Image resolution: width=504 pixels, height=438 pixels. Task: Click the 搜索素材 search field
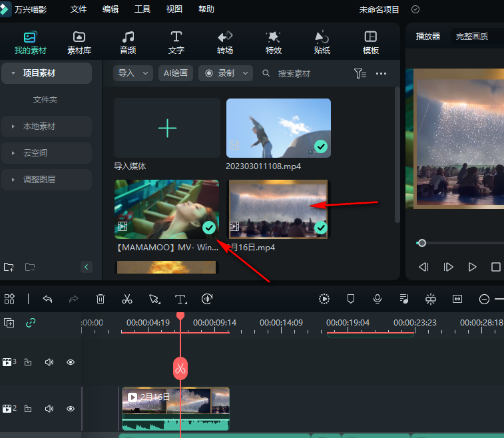(294, 74)
